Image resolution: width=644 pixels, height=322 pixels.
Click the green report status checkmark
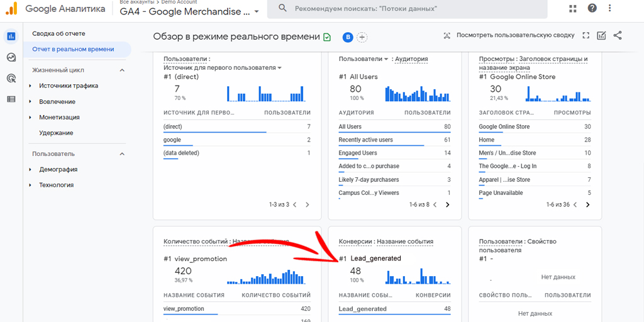pos(327,37)
